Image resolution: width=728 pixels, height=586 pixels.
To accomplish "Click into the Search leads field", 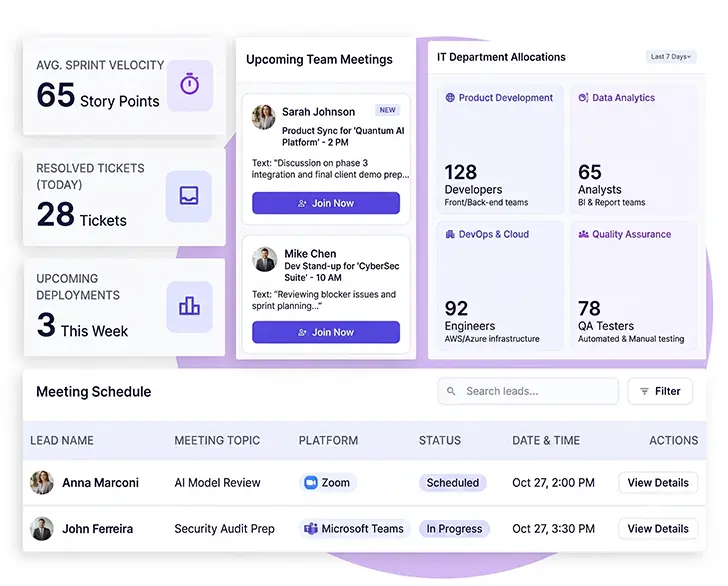I will pos(528,391).
